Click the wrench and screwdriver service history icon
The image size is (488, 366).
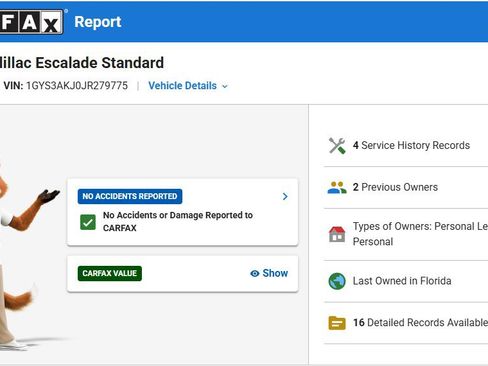click(x=337, y=146)
